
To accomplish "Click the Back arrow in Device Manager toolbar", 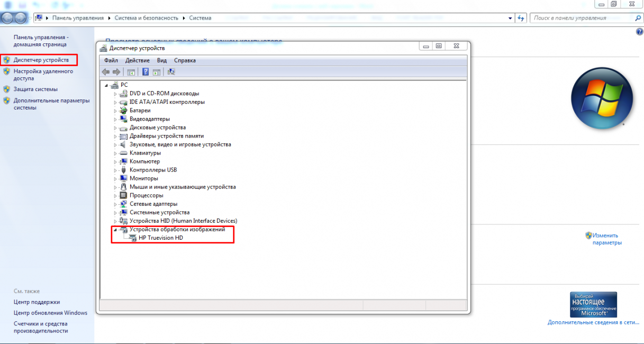I will click(x=106, y=72).
